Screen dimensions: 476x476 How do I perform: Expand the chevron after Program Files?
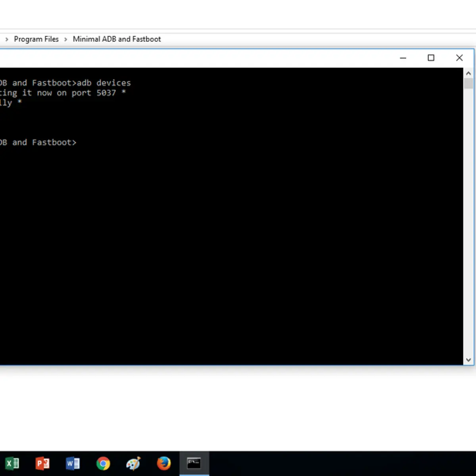point(66,39)
